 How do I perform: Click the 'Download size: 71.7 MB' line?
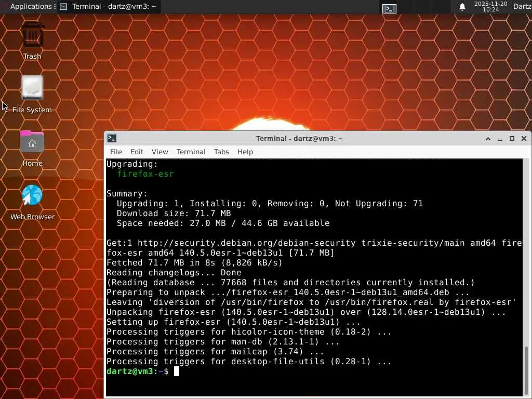click(x=174, y=213)
